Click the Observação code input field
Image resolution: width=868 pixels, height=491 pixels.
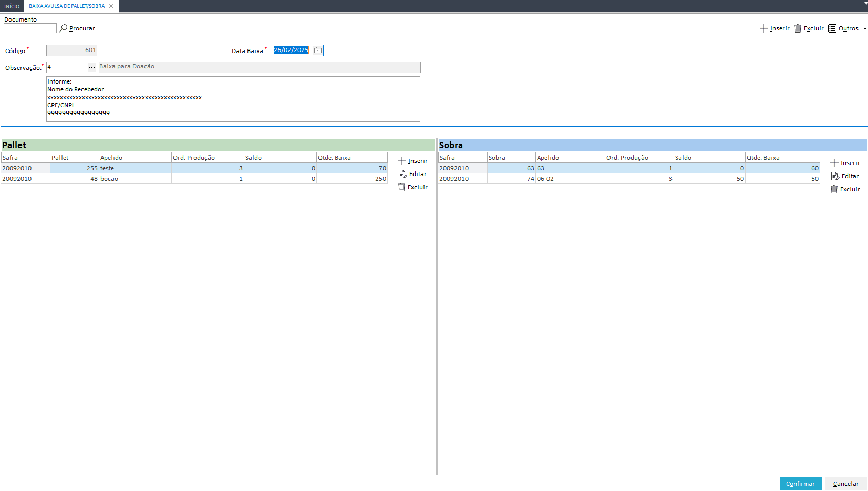pyautogui.click(x=67, y=67)
